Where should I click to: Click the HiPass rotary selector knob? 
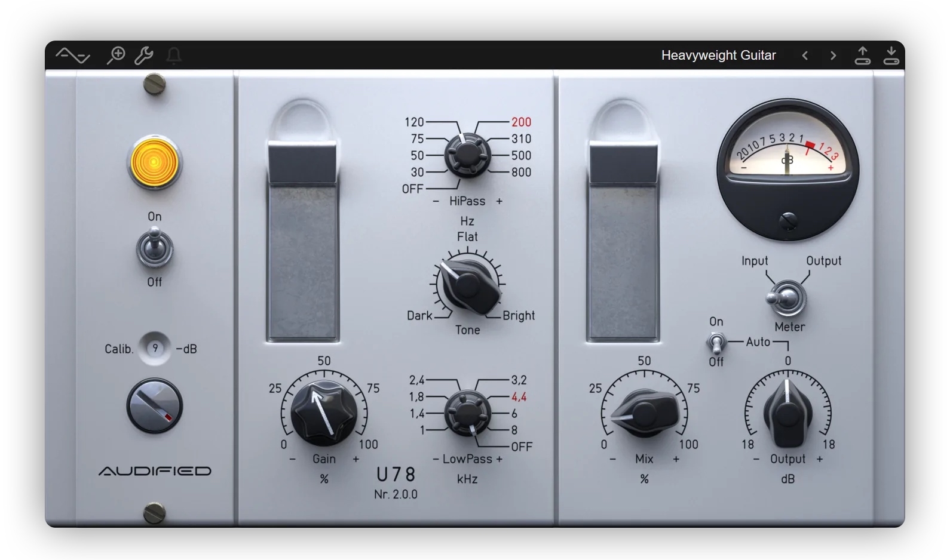coord(467,155)
